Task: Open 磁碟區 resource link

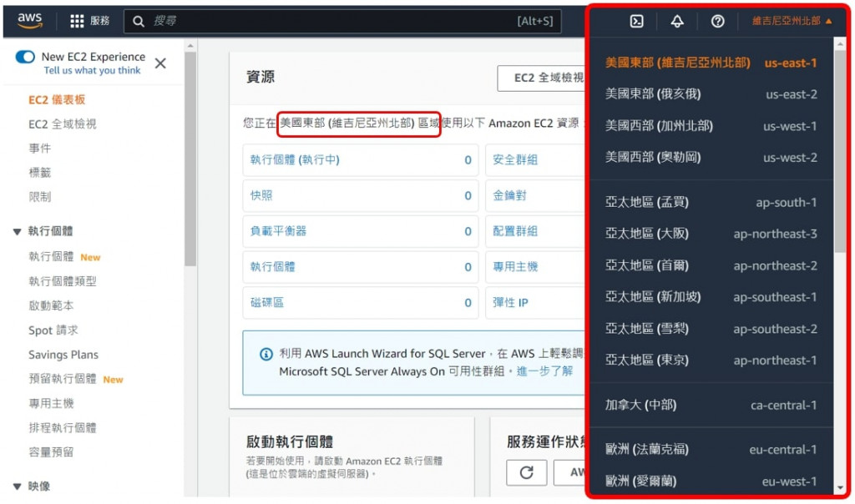Action: point(266,302)
